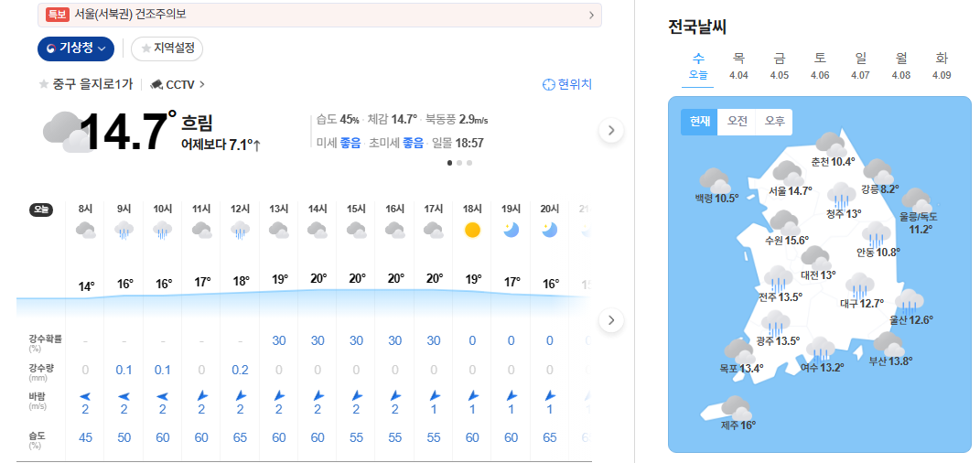
Task: Click the sunny icon at 18시
Action: pyautogui.click(x=472, y=230)
